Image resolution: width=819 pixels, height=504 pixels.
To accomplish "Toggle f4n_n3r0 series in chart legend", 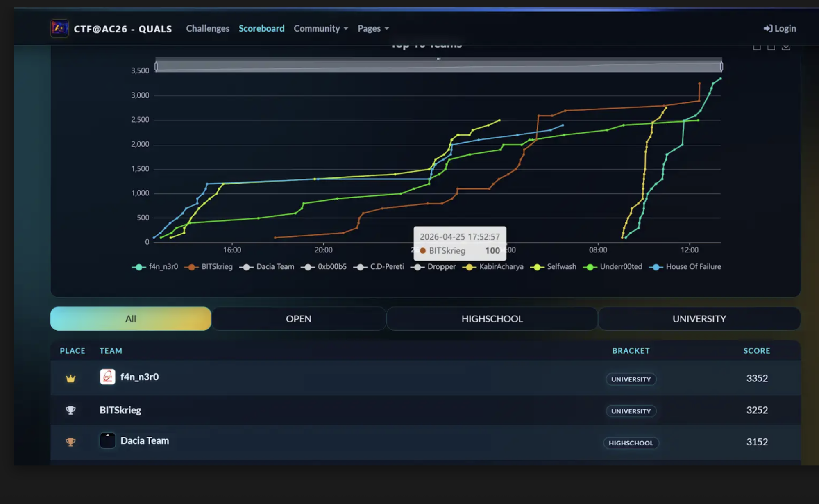I will coord(155,267).
